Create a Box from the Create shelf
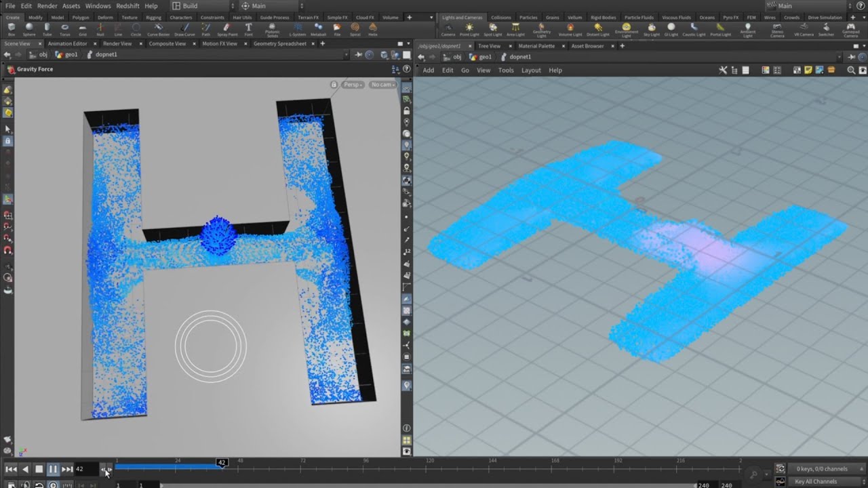Screen dimensions: 868x488 [x=11, y=29]
